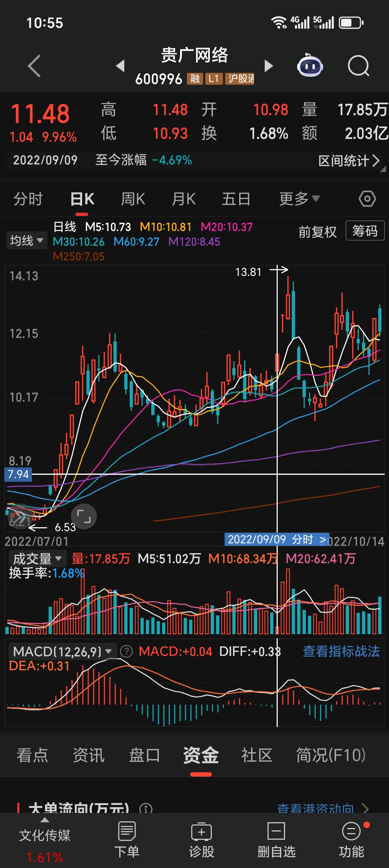This screenshot has width=389, height=868.
Task: Tap the L1 level badge
Action: tap(214, 78)
